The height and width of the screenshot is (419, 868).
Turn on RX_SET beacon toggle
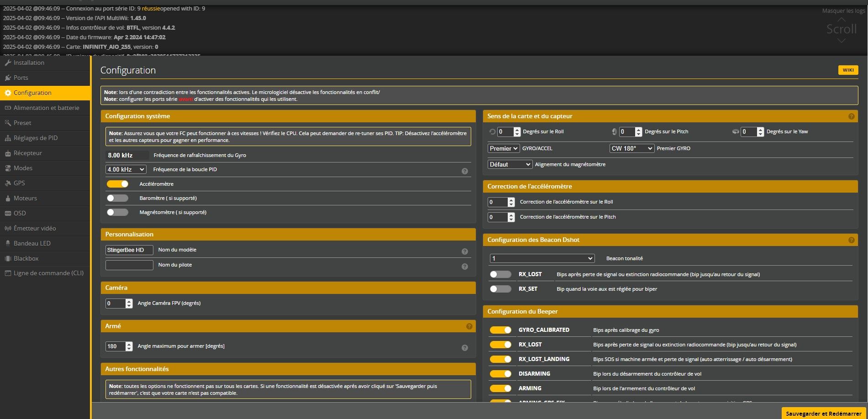500,289
